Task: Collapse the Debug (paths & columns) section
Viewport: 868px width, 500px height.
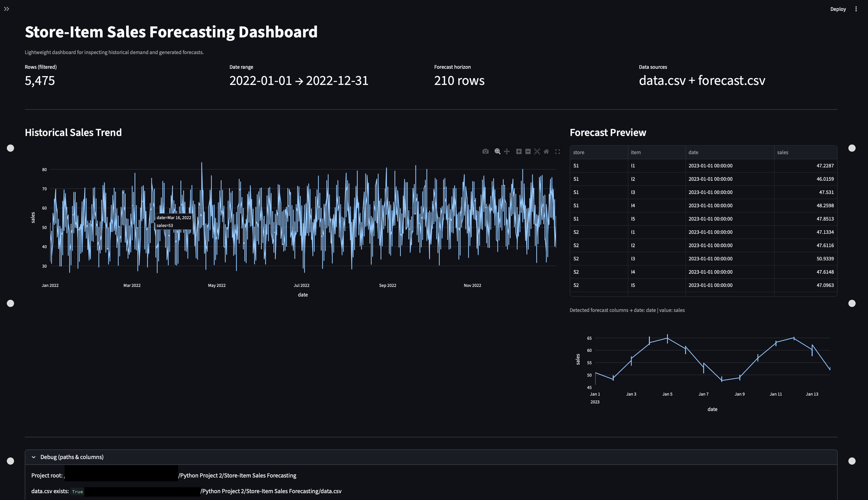Action: click(x=72, y=457)
